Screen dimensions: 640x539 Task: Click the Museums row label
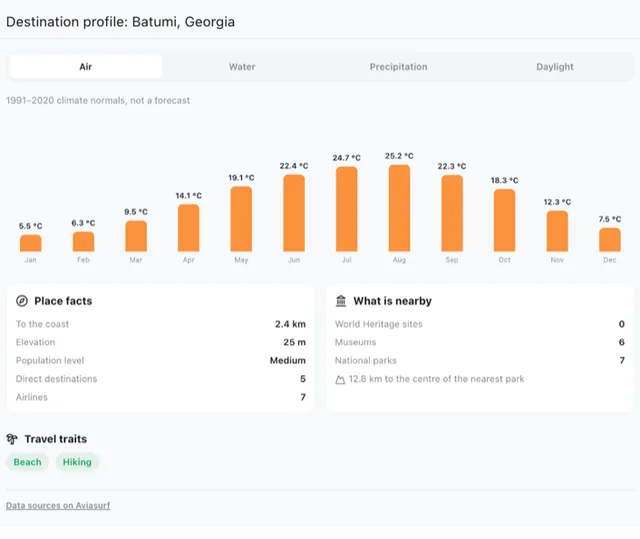pos(356,342)
